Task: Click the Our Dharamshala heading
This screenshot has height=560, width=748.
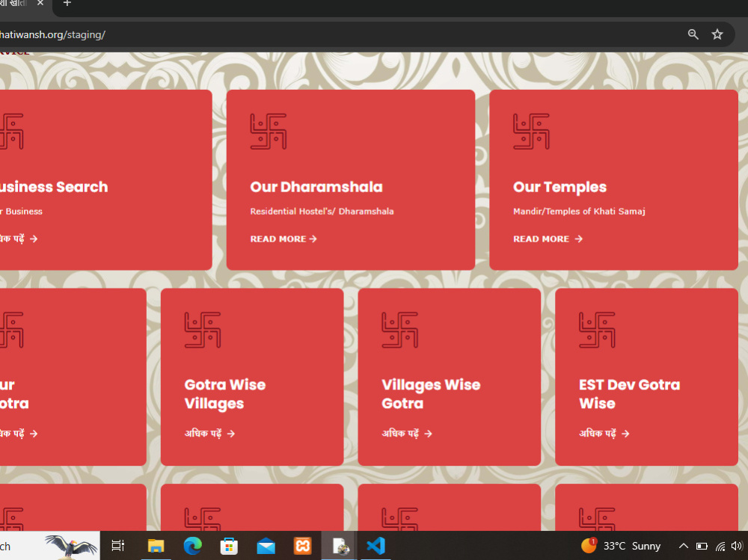Action: 316,187
